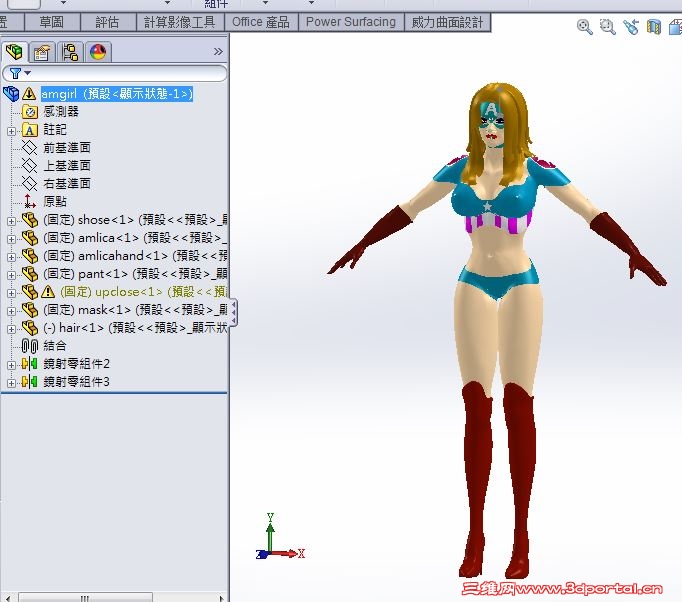Click the tree filter search field

pos(115,73)
